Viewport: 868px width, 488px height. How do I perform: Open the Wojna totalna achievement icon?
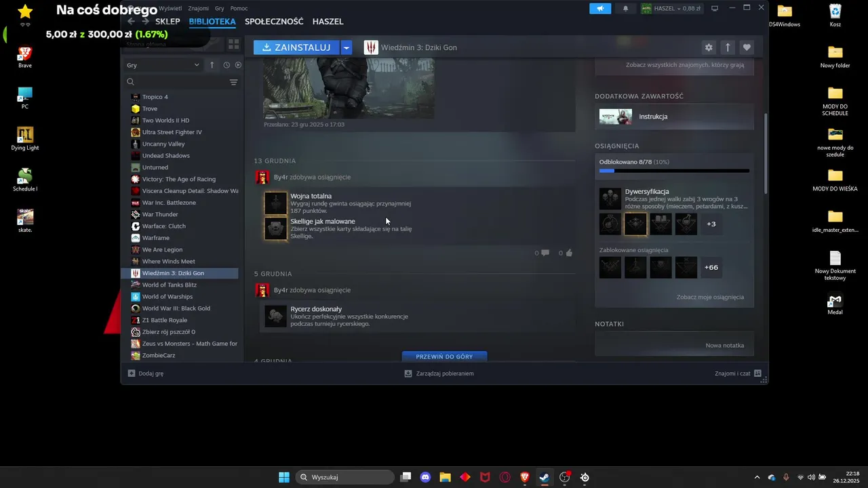point(275,203)
